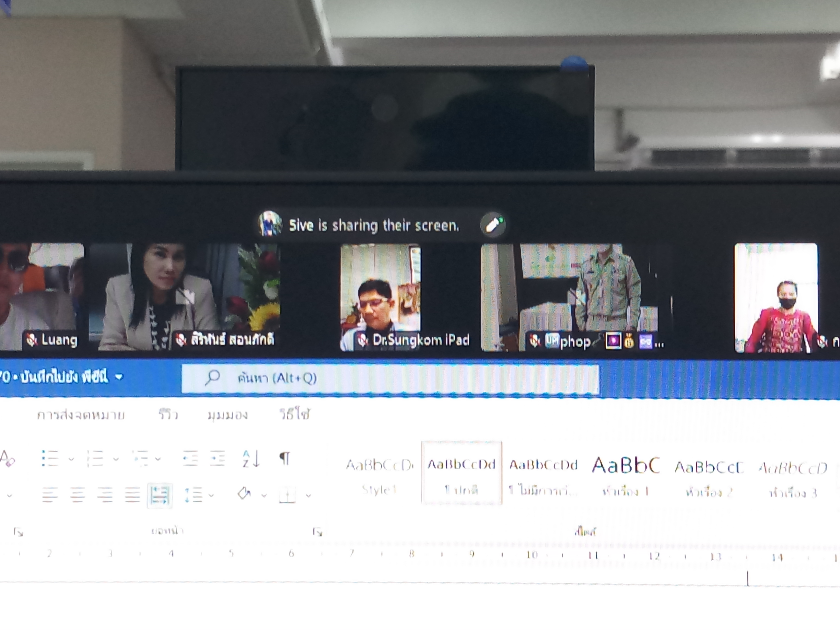
Task: Click the clear formatting eraser icon
Action: (x=8, y=459)
